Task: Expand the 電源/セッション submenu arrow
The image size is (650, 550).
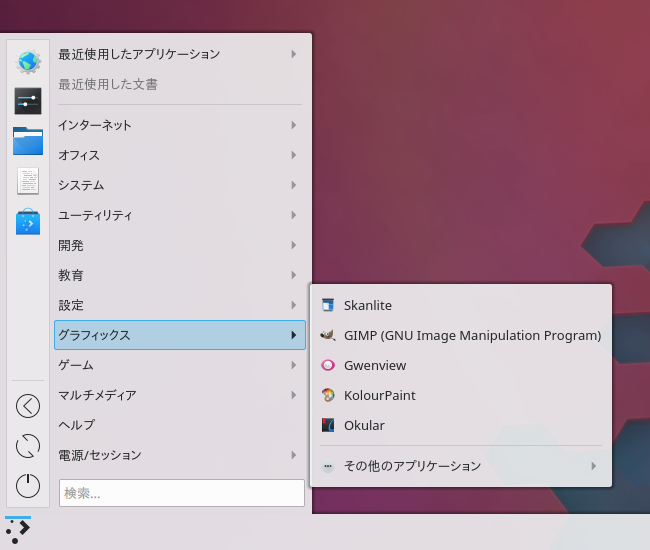Action: pos(293,455)
